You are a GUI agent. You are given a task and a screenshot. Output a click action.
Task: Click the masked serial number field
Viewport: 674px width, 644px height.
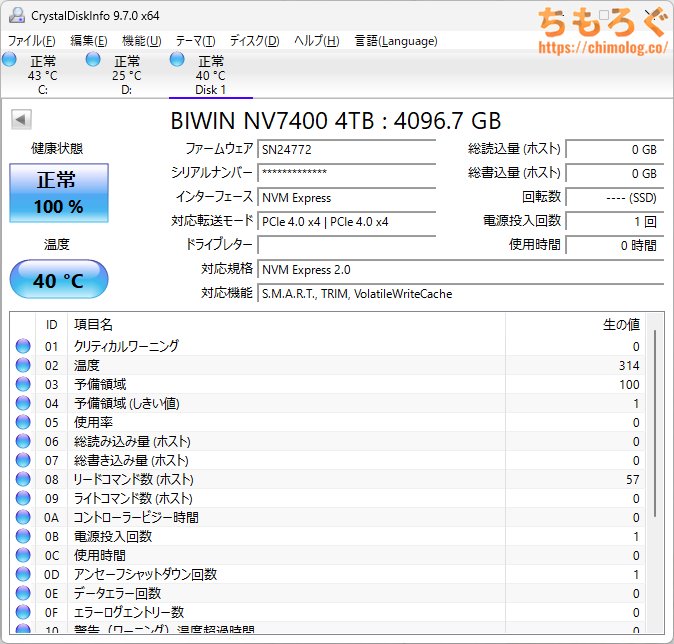(x=346, y=173)
